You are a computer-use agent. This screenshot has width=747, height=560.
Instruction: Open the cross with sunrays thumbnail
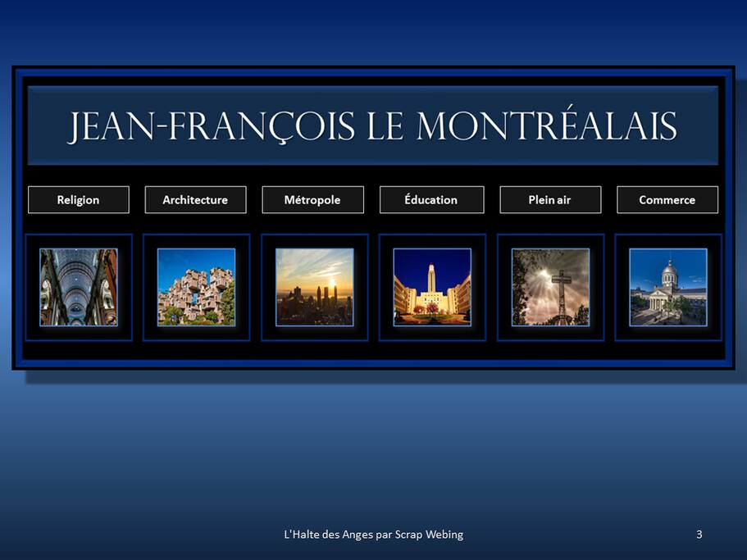tap(550, 287)
